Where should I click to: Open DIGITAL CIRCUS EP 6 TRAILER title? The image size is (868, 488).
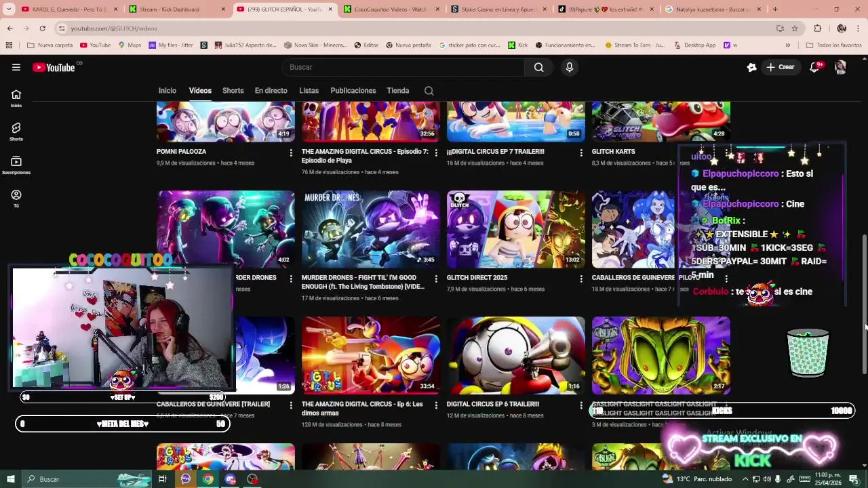(x=493, y=405)
